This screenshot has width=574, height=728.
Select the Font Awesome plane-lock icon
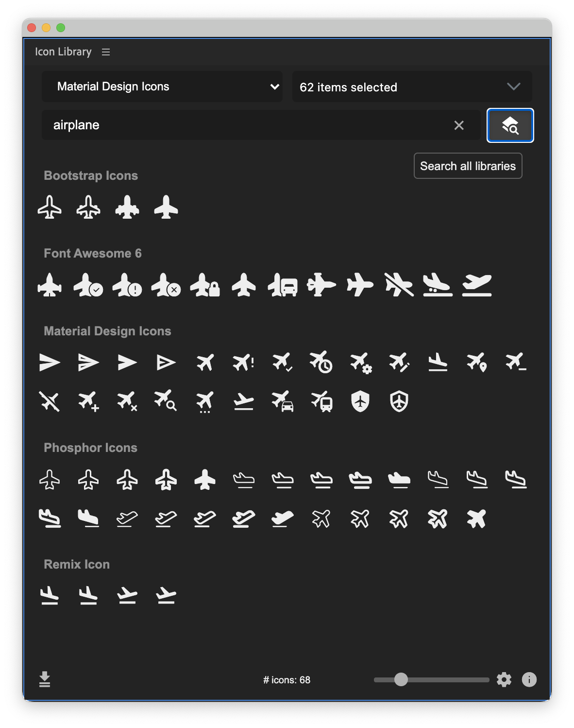[x=205, y=285]
